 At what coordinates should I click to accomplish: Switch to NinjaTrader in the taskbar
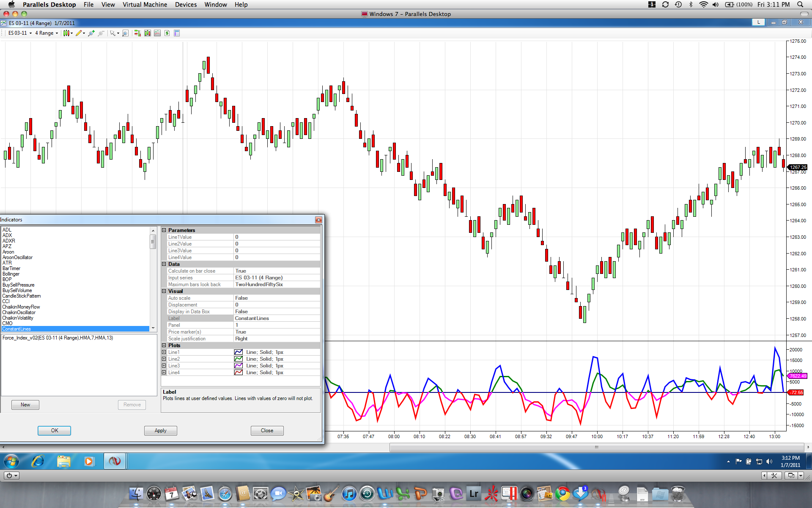coord(115,461)
